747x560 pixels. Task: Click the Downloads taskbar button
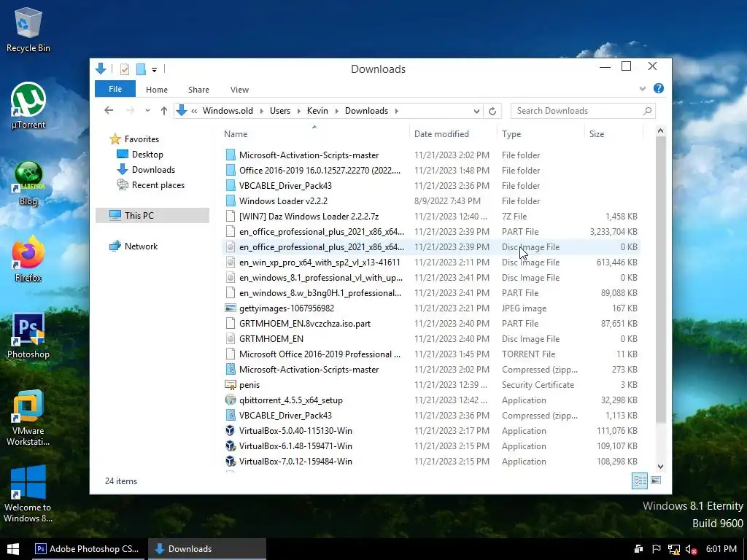point(206,549)
